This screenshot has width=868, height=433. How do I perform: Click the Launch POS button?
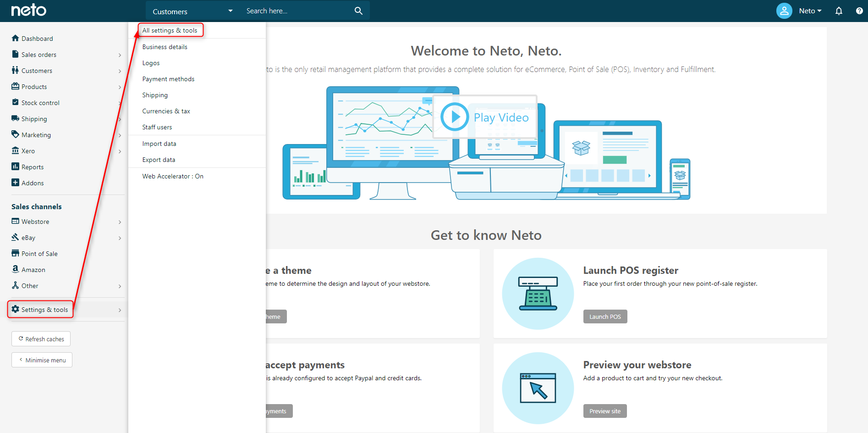[x=605, y=316]
